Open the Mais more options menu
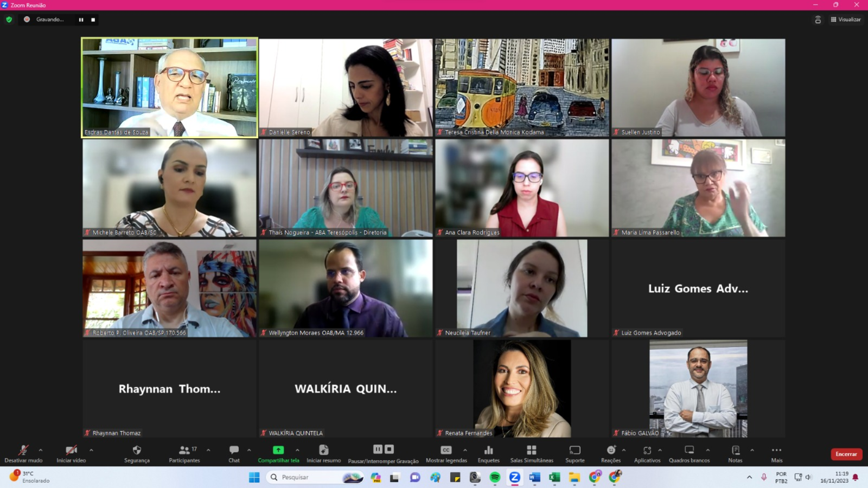The width and height of the screenshot is (868, 488). click(776, 453)
